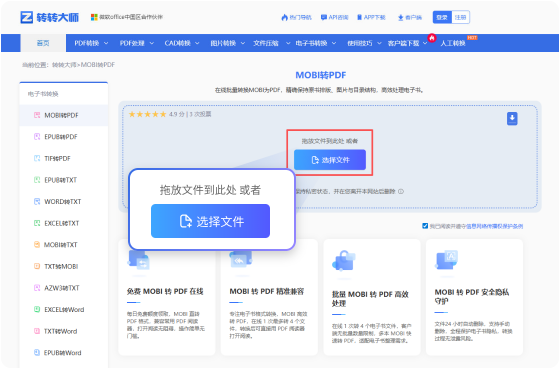Viewport: 560px width, 369px height.
Task: Click the MOBI 转 PDF 安全隐私守护 card heading
Action: point(471,297)
